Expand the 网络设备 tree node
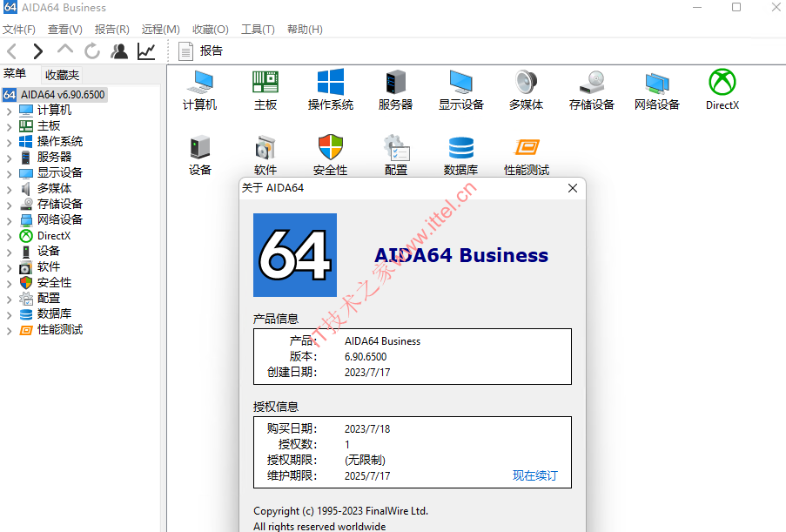 pyautogui.click(x=9, y=221)
